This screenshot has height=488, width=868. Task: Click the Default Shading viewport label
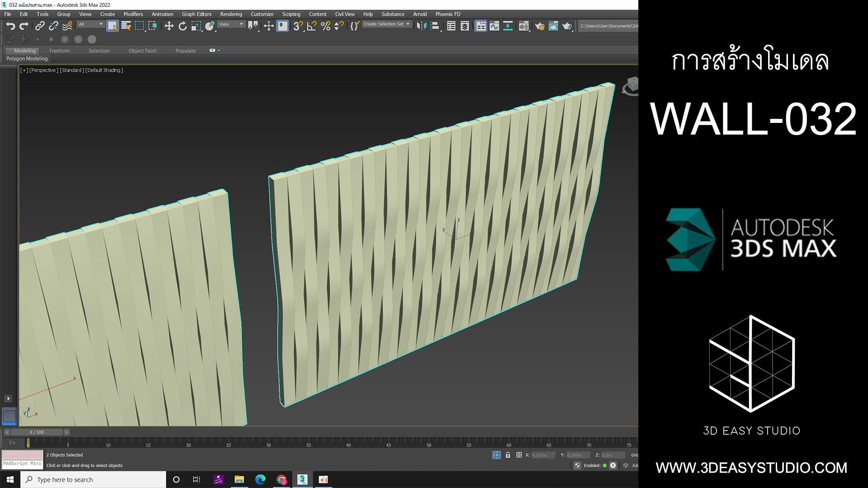[x=104, y=70]
